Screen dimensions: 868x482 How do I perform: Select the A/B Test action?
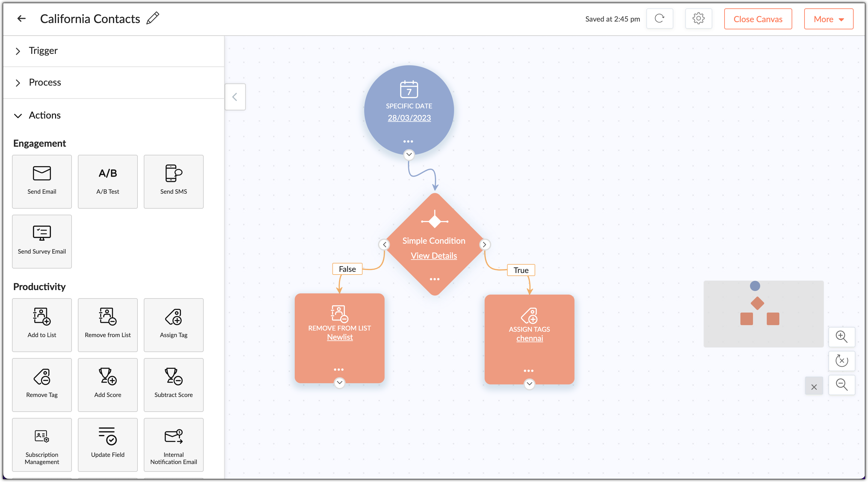pyautogui.click(x=108, y=181)
